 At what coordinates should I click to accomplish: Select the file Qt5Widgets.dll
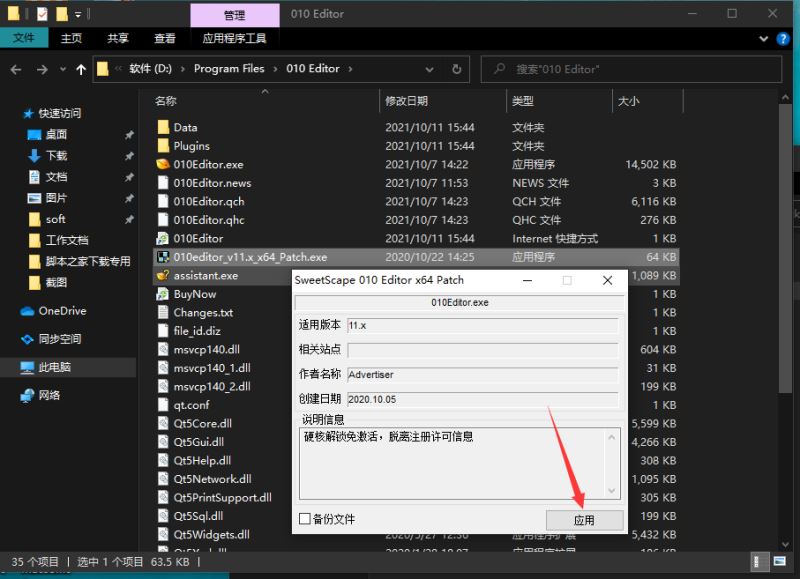click(x=211, y=535)
